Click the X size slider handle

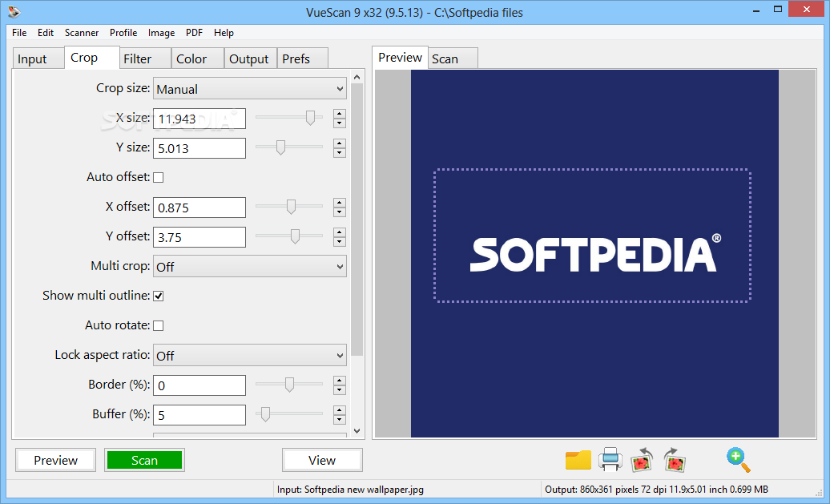click(x=310, y=118)
